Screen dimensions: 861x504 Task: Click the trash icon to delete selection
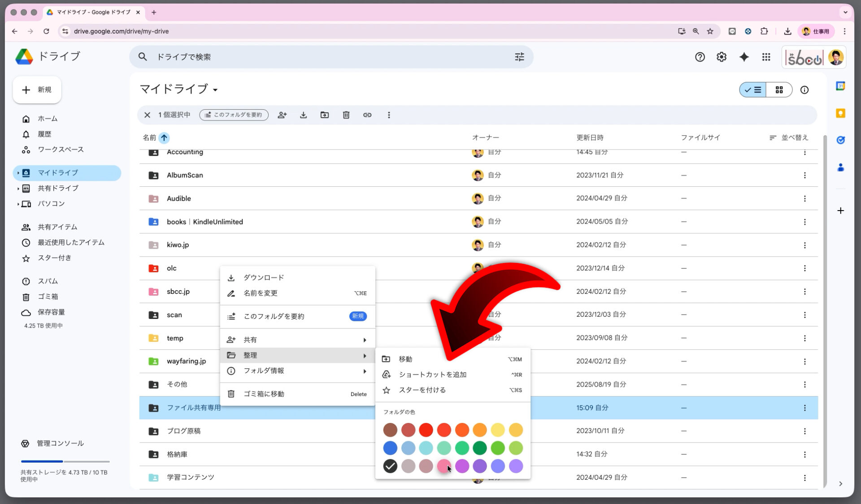[346, 115]
